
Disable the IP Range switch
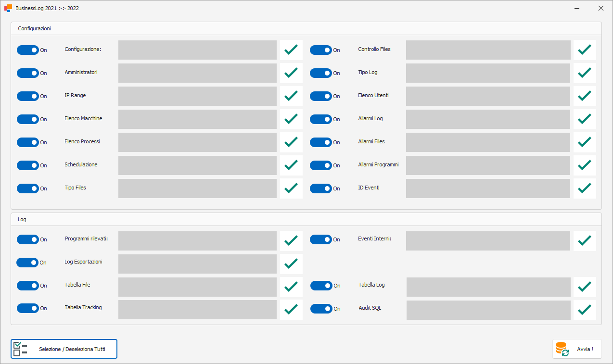[x=28, y=96]
